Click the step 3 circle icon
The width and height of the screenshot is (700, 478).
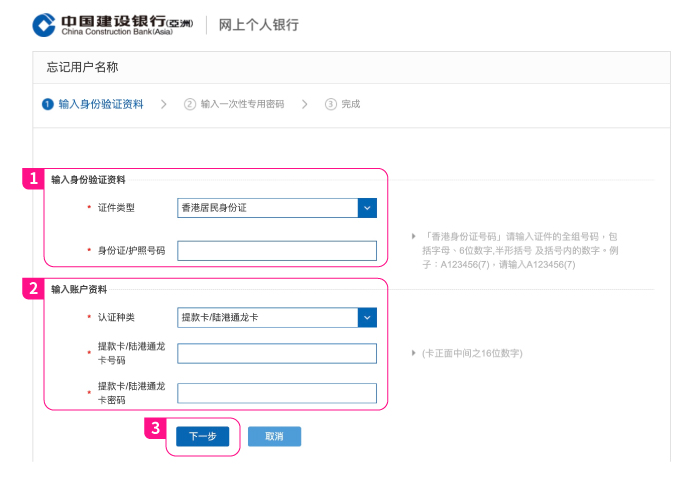click(x=330, y=104)
